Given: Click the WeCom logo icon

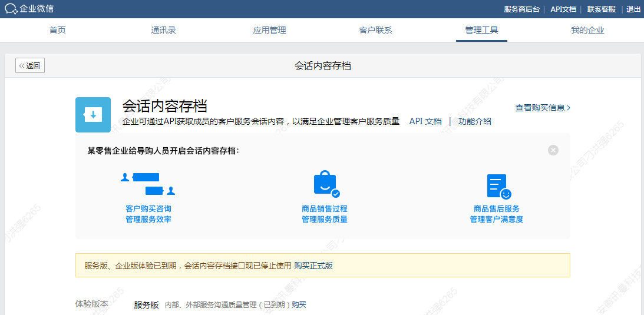Looking at the screenshot, I should point(11,9).
